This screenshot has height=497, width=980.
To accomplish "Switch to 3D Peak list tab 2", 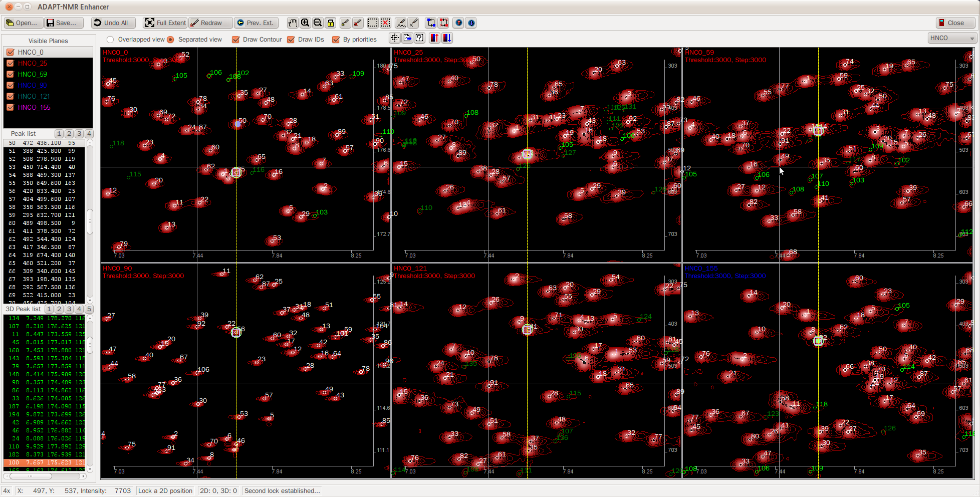I will (59, 309).
